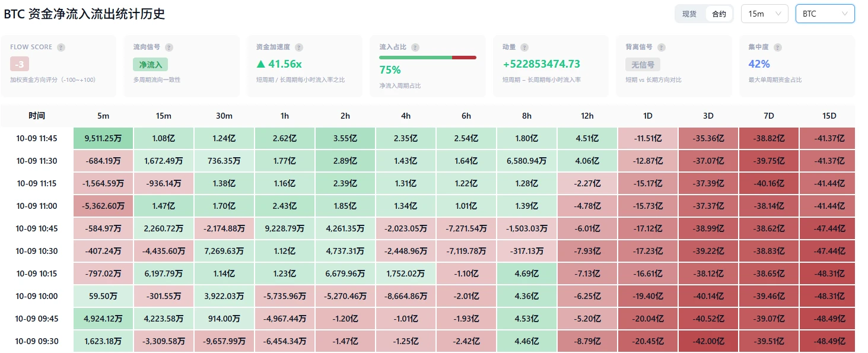Click the help icon beside 背离信号
The height and width of the screenshot is (353, 868).
tap(662, 47)
